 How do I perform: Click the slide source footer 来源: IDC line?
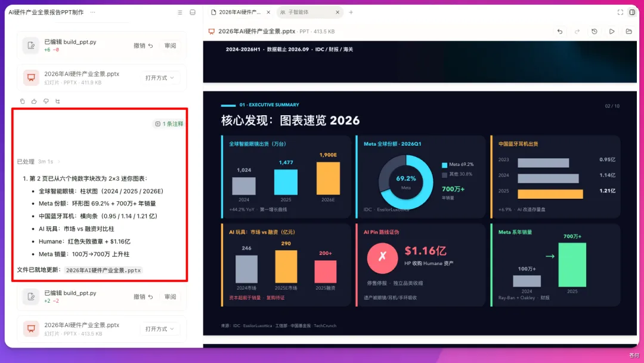coord(278,325)
